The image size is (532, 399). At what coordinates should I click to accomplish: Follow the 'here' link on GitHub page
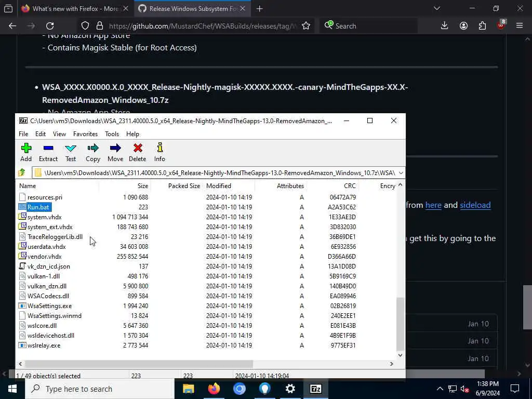click(433, 205)
